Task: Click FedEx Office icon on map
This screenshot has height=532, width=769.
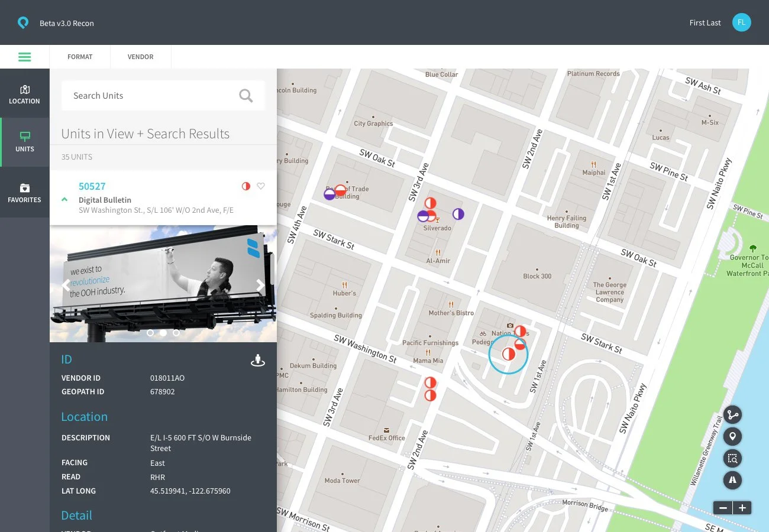Action: coord(386,430)
